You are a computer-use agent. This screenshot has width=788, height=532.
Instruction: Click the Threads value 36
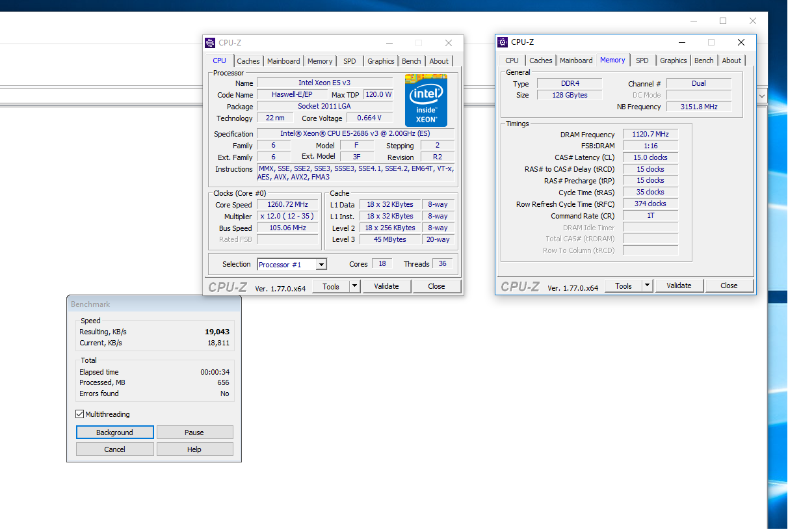tap(443, 264)
